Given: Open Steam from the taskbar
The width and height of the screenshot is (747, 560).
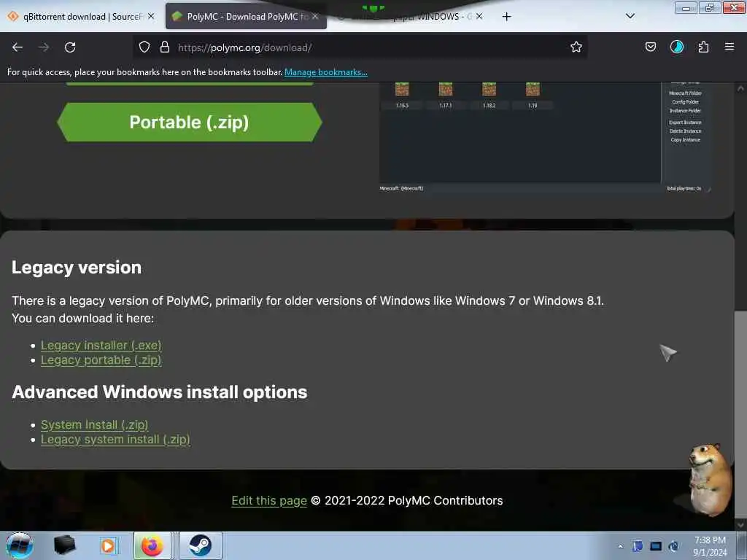Looking at the screenshot, I should pyautogui.click(x=200, y=545).
